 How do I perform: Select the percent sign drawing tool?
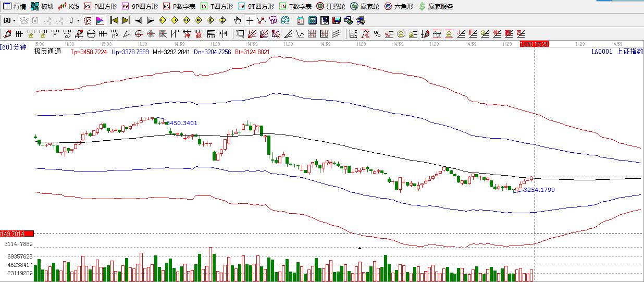point(377,34)
